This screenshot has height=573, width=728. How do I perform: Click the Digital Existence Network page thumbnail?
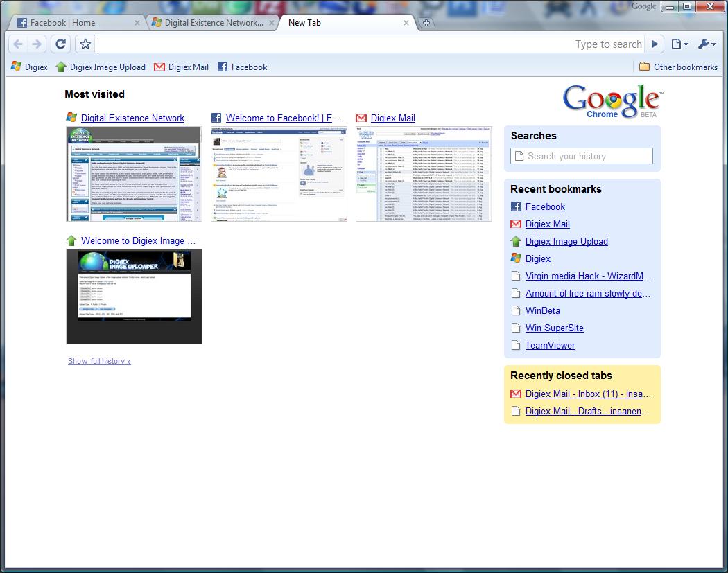click(135, 174)
